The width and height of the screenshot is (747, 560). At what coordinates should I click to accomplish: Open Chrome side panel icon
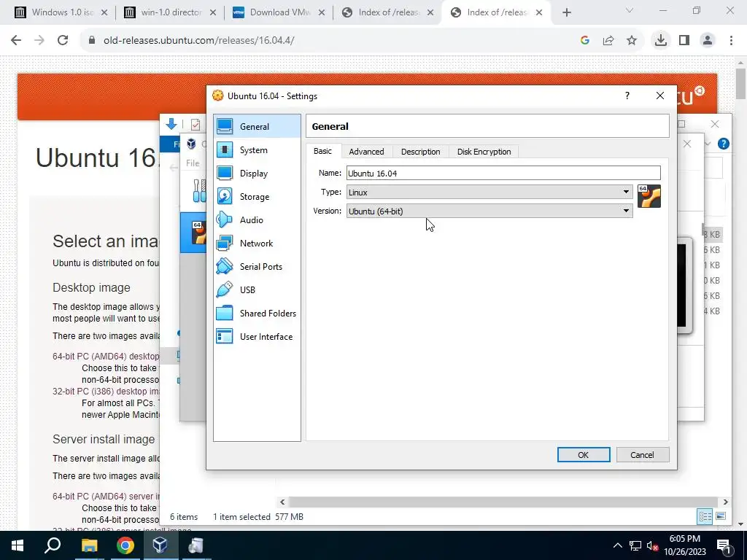click(684, 41)
